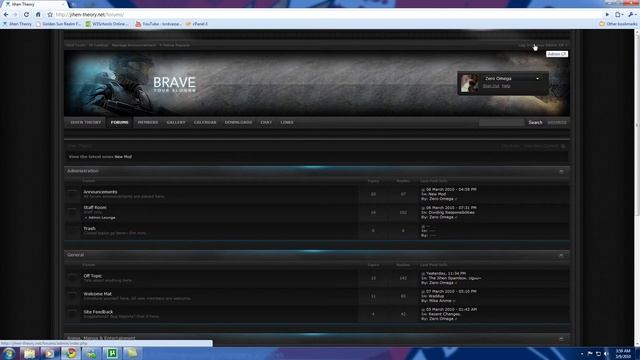Open the Jihen Theory bookmark

point(17,24)
